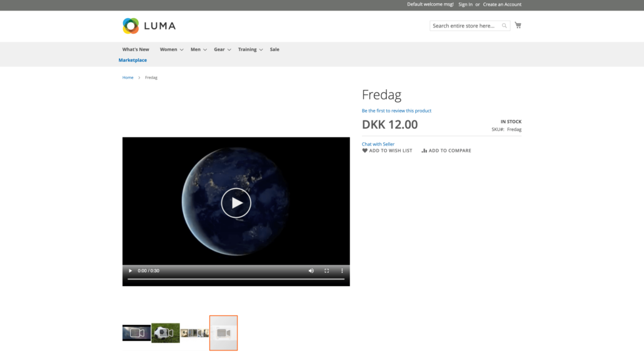Open the shopping cart
The image size is (644, 361).
pyautogui.click(x=518, y=26)
